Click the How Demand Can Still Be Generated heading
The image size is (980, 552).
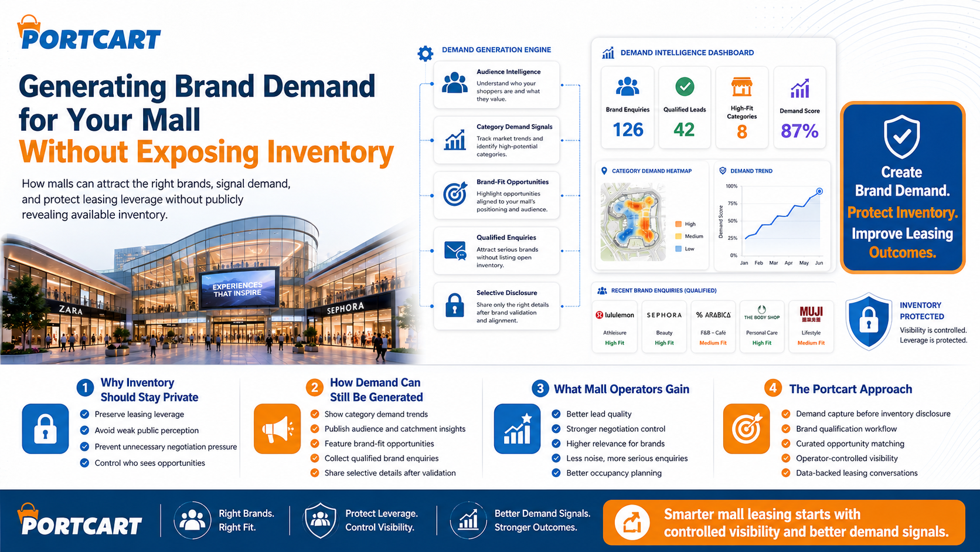(x=376, y=390)
